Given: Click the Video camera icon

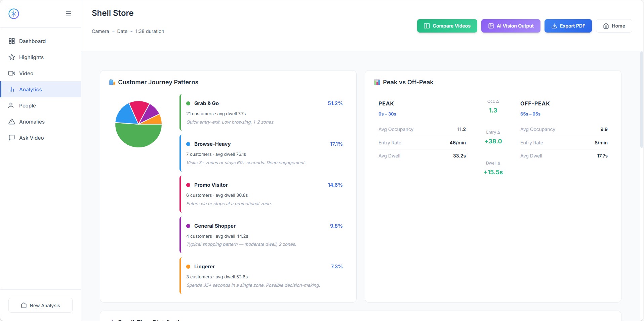Looking at the screenshot, I should [12, 73].
